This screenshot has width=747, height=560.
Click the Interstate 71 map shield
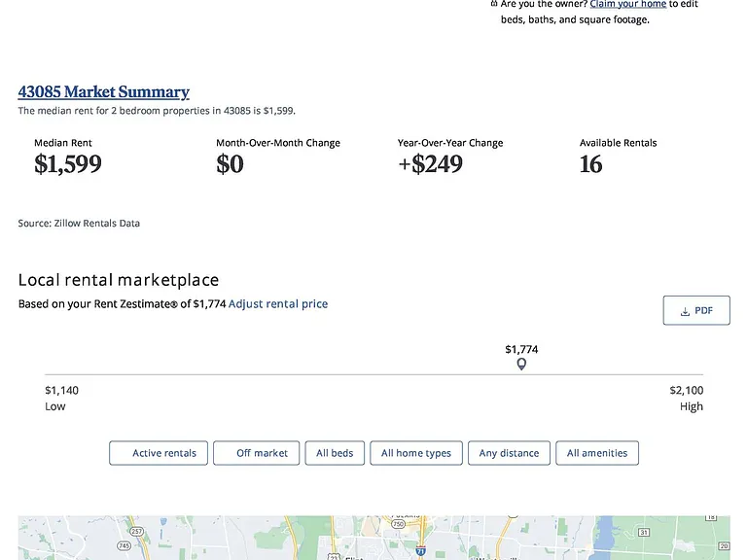click(x=420, y=551)
